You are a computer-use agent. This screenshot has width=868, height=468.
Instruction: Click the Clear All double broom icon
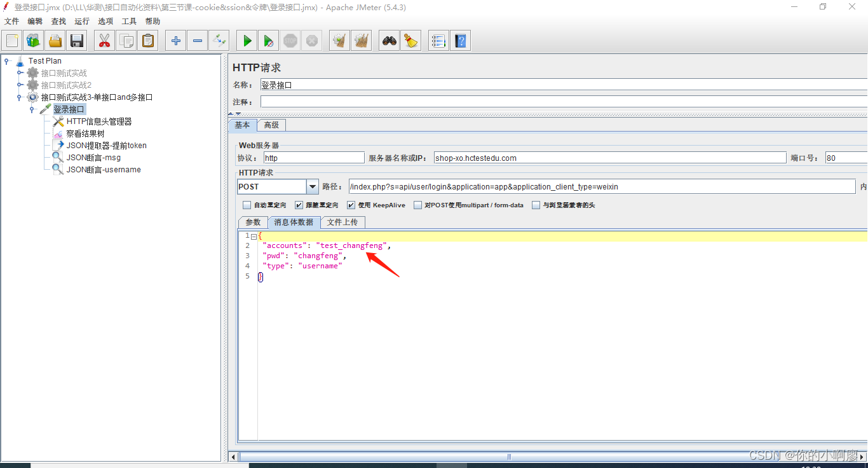tap(362, 41)
